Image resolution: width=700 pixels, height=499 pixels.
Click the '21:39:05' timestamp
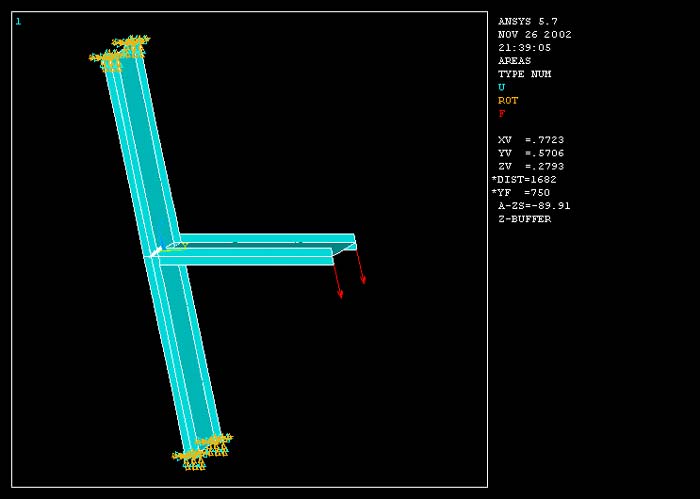pyautogui.click(x=525, y=48)
